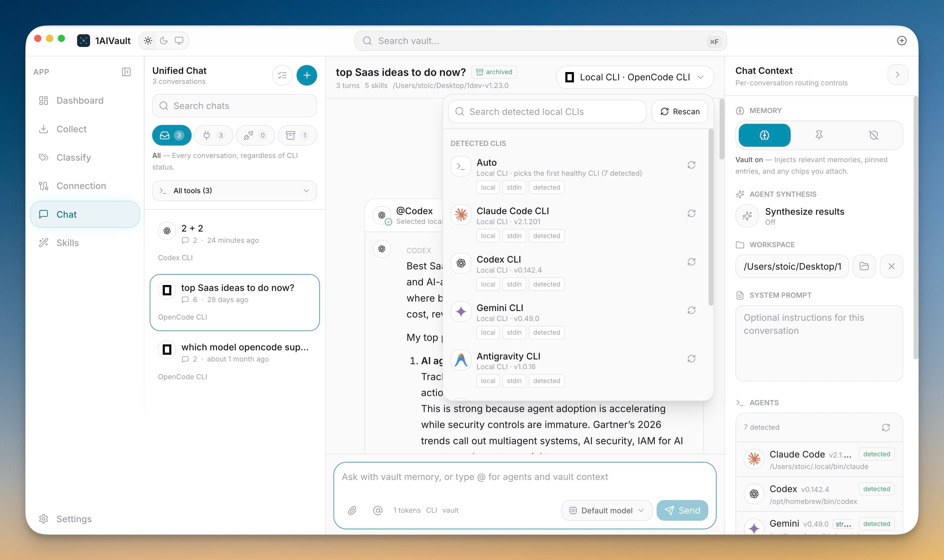Open Collect in the sidebar
This screenshot has width=944, height=560.
pos(85,129)
